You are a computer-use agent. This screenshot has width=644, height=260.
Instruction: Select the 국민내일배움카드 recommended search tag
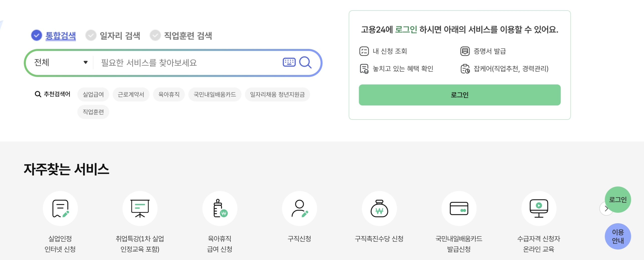click(215, 94)
